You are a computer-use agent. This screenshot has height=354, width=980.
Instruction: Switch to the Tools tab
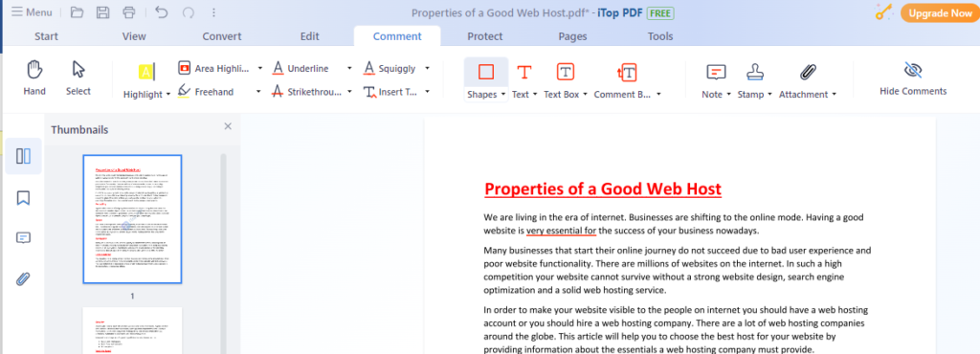click(660, 36)
